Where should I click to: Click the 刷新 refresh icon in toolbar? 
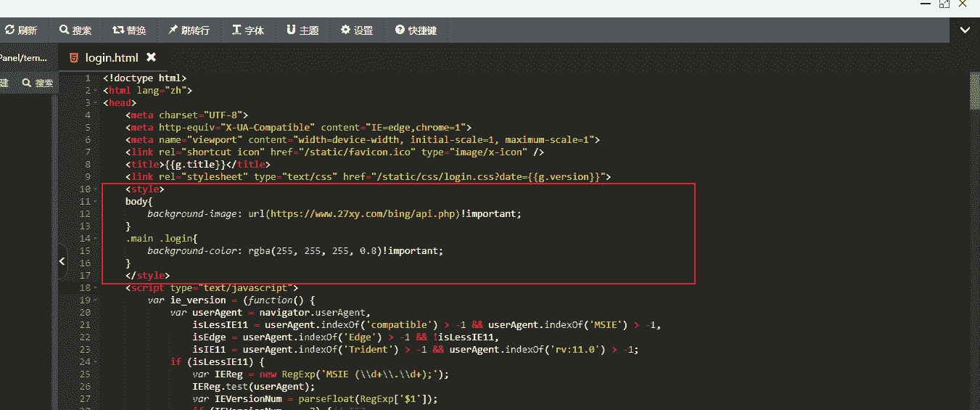(x=10, y=30)
